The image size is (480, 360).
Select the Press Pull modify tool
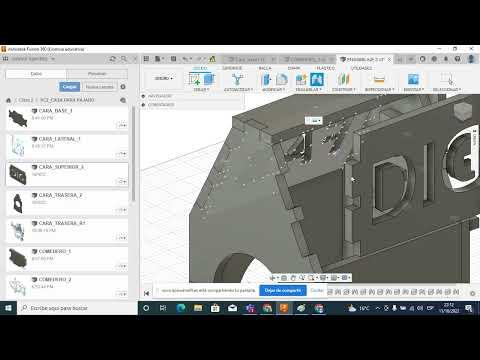click(x=266, y=79)
